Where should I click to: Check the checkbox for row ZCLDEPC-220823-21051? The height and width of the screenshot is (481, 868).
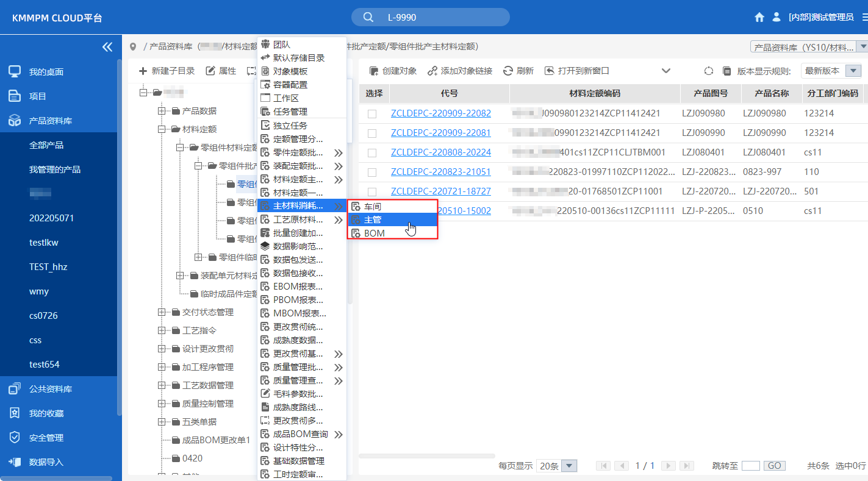click(x=372, y=171)
